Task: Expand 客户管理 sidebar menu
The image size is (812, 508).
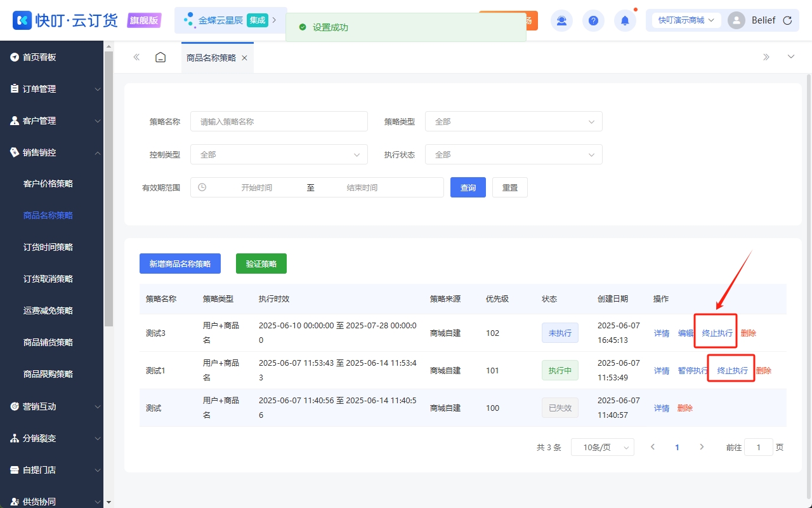Action: click(51, 121)
